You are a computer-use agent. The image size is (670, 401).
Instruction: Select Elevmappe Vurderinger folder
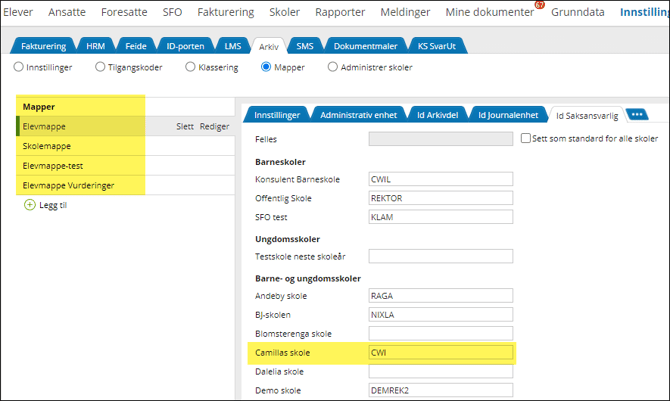click(x=66, y=185)
